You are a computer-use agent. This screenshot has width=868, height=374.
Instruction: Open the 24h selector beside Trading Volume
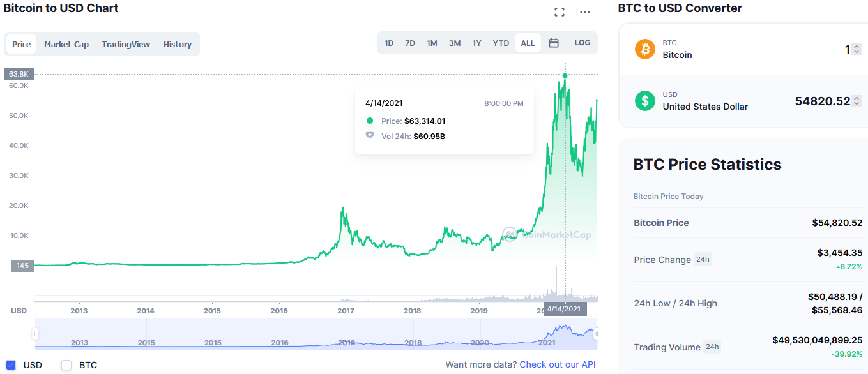click(x=712, y=347)
